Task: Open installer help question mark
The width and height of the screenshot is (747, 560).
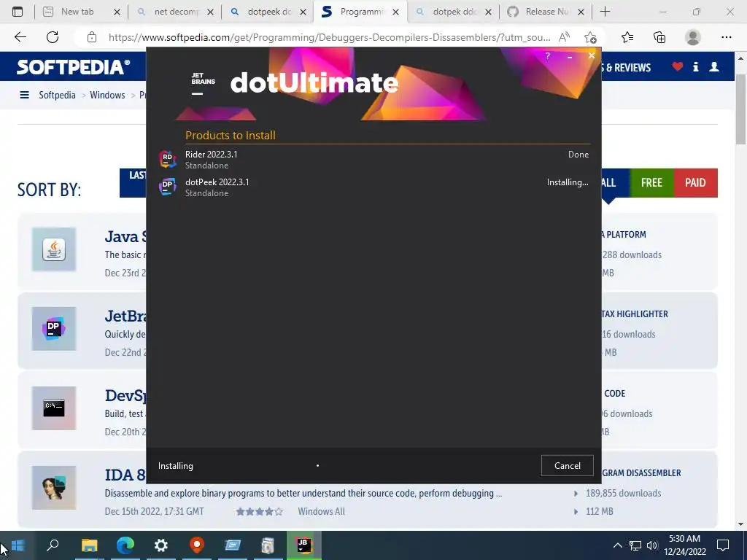Action: 547,55
